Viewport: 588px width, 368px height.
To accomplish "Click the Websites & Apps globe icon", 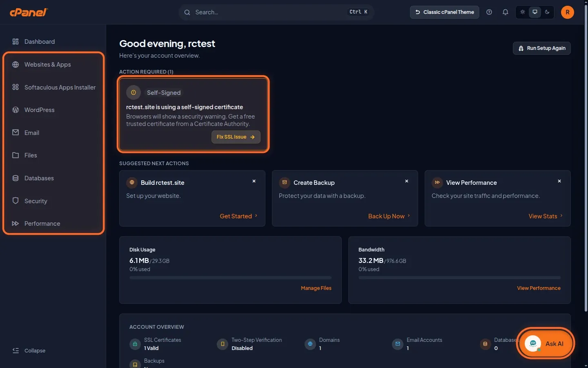I will pyautogui.click(x=16, y=65).
